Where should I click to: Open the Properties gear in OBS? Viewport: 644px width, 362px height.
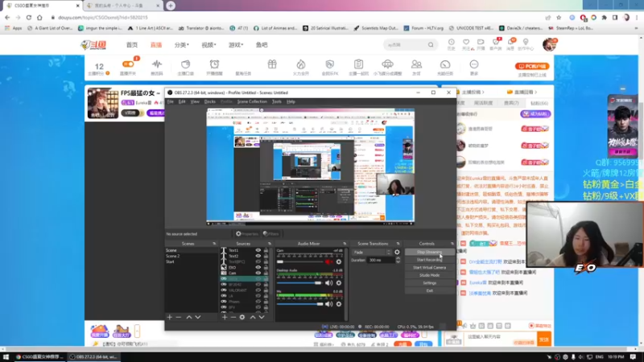[247, 234]
